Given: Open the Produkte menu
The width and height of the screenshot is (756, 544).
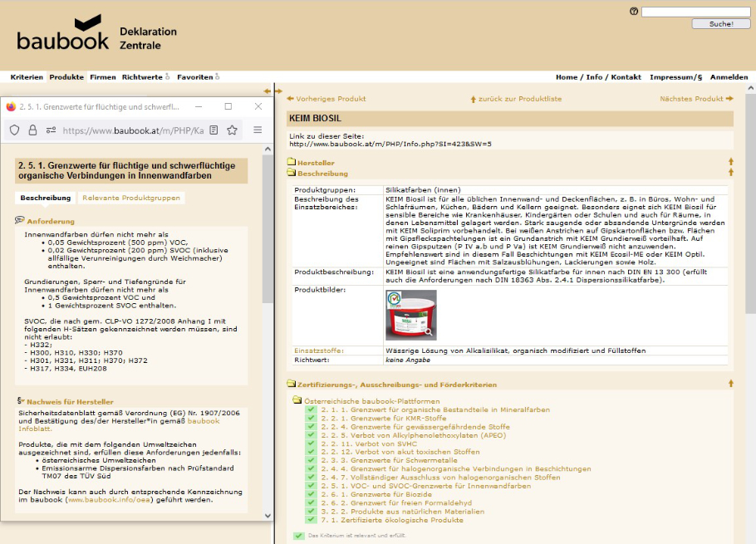Looking at the screenshot, I should 66,77.
